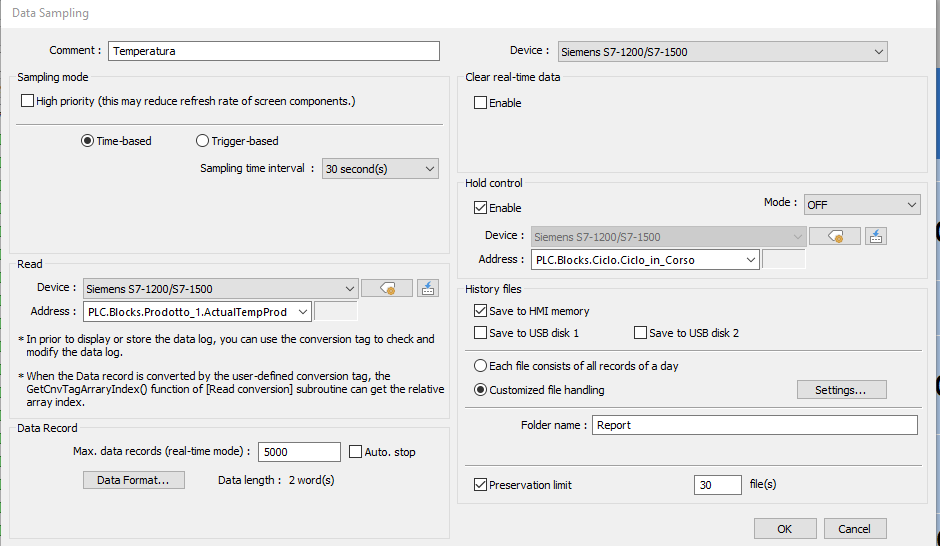Click the tag import icon in Hold control
This screenshot has height=546, width=940.
[x=875, y=236]
